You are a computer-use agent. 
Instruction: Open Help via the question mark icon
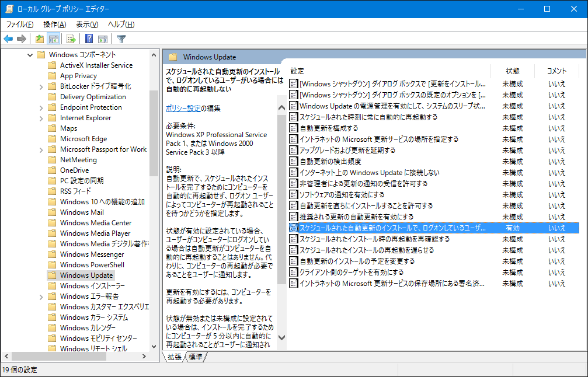click(89, 39)
